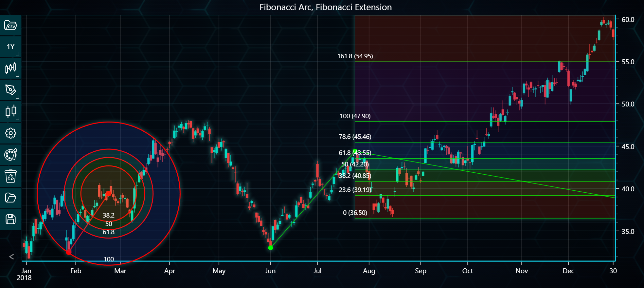Click the 100 (47.90) extension label
Viewport: 644px width, 288px height.
point(355,116)
